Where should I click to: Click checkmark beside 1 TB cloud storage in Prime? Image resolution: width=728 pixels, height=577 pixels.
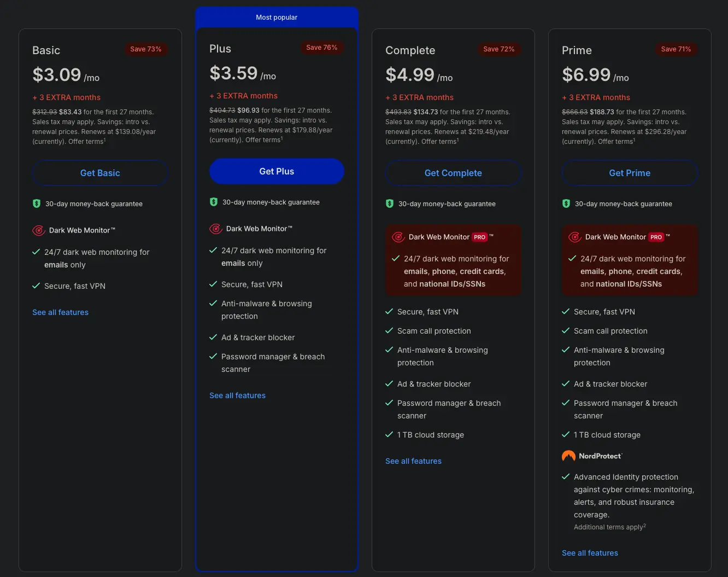(566, 434)
